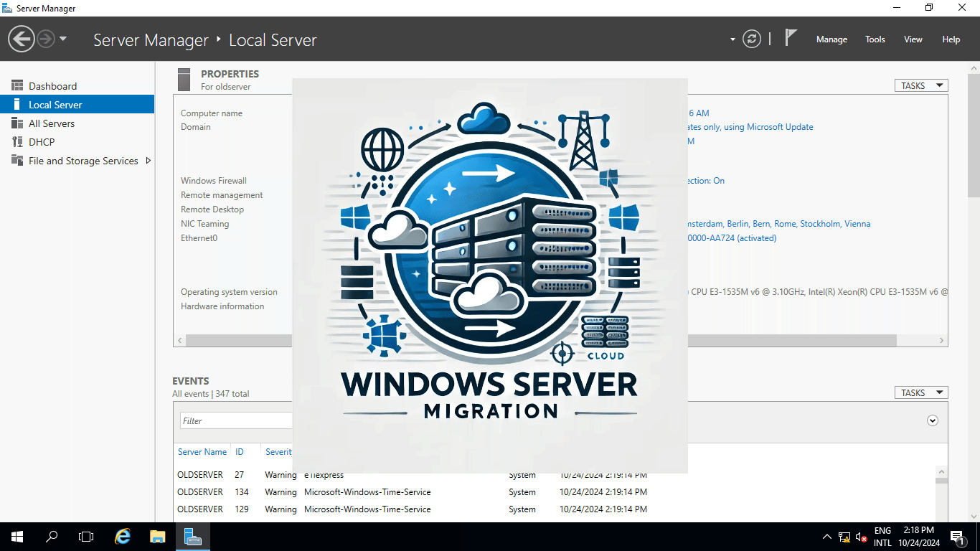This screenshot has width=980, height=551.
Task: Select Local Server in the sidebar
Action: tap(77, 105)
